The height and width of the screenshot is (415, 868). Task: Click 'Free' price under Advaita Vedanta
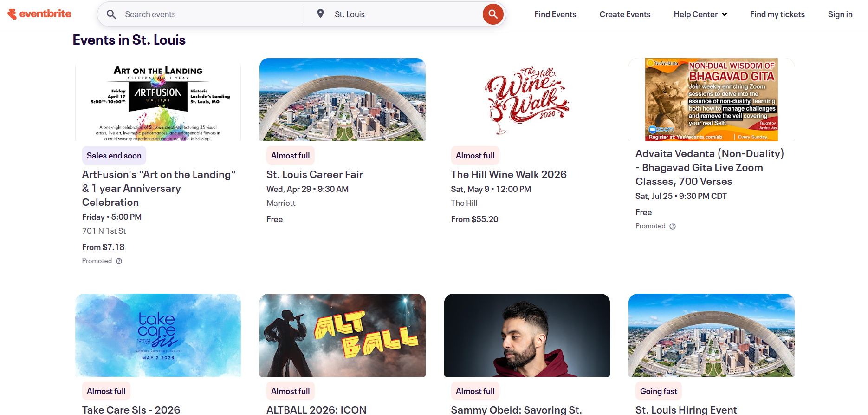(x=644, y=212)
